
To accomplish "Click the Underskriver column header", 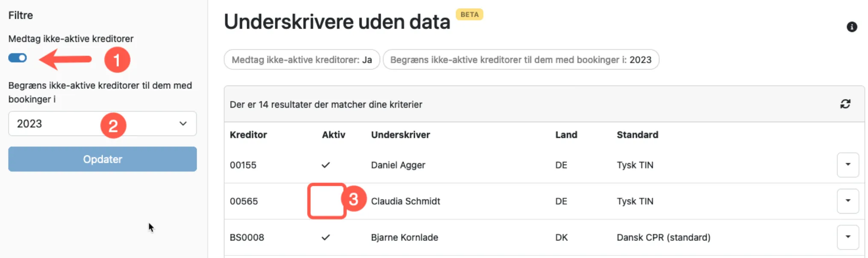I will click(x=400, y=135).
